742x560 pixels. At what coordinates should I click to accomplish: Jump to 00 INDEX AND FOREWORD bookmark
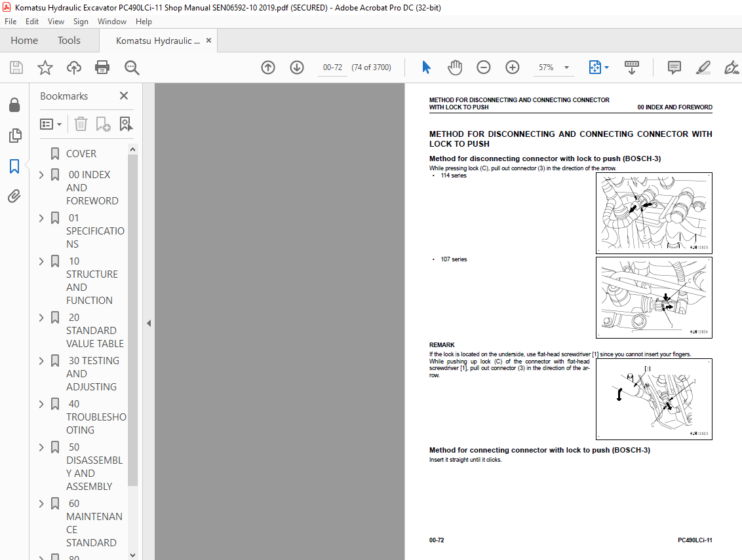click(92, 188)
